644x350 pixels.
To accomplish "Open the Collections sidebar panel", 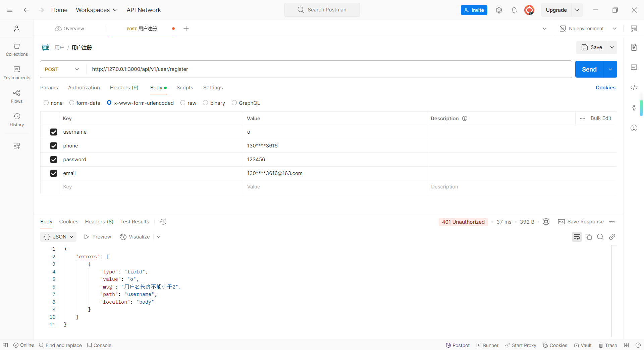I will click(17, 49).
